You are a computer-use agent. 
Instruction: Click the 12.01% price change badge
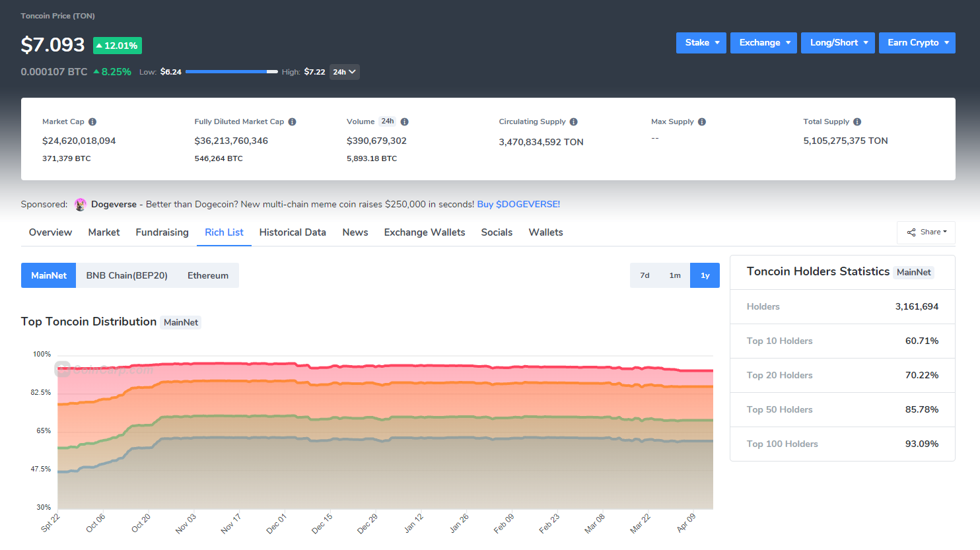tap(118, 46)
